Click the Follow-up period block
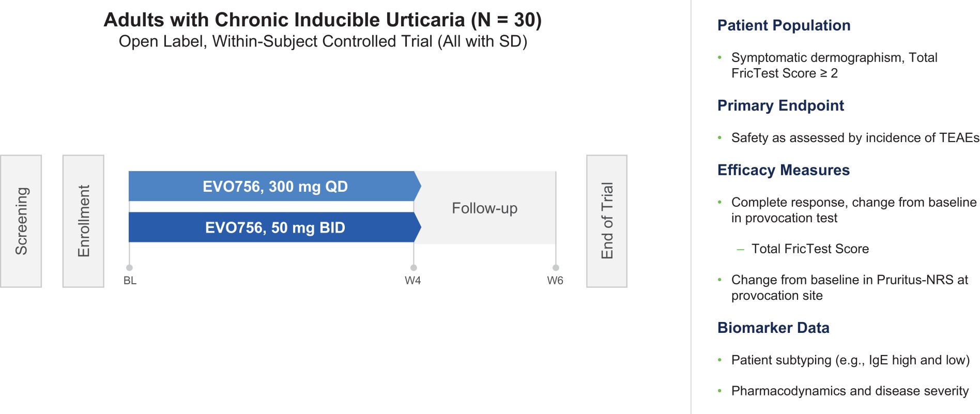This screenshot has height=414, width=980. click(x=485, y=208)
